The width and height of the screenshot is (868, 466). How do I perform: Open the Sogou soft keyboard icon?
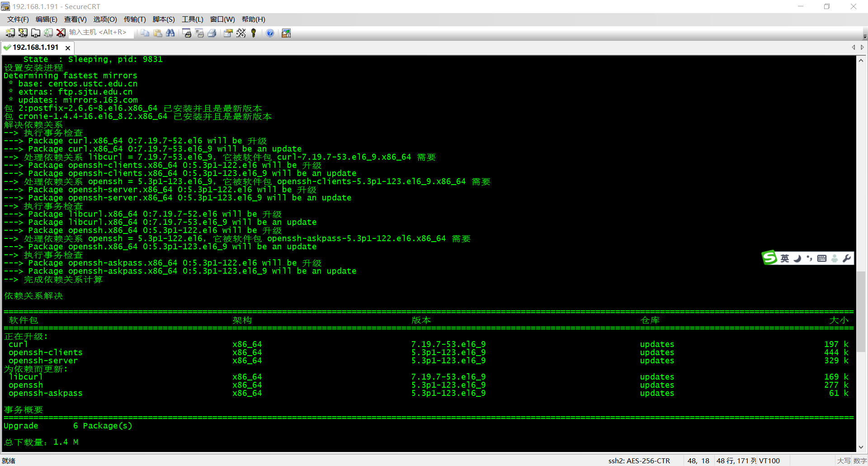tap(822, 258)
